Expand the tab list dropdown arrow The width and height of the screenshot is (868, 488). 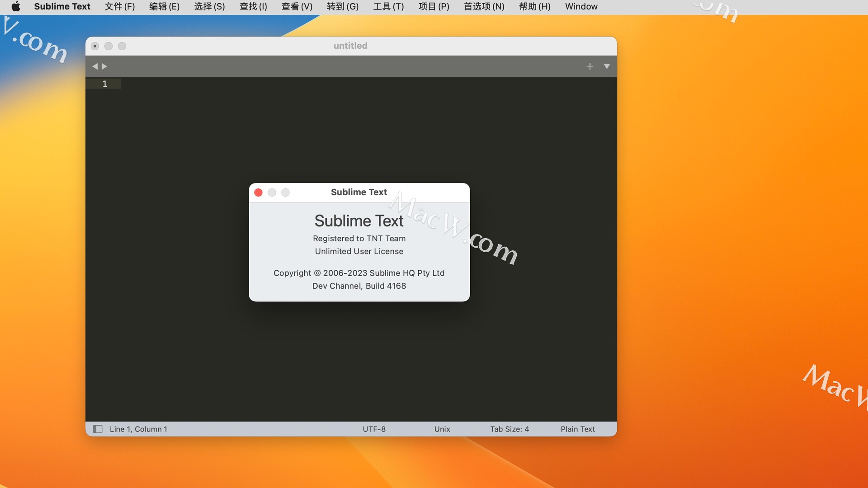[x=607, y=66]
